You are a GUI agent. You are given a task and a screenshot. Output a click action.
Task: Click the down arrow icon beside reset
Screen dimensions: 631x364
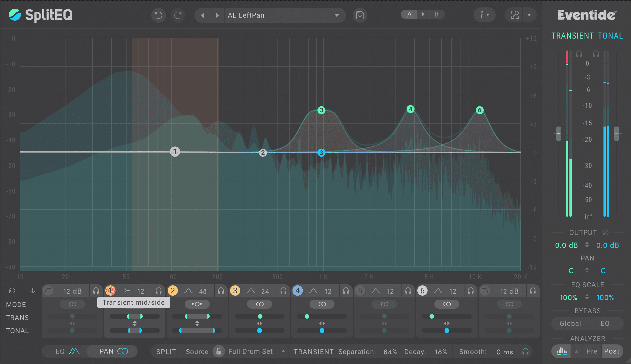point(33,291)
